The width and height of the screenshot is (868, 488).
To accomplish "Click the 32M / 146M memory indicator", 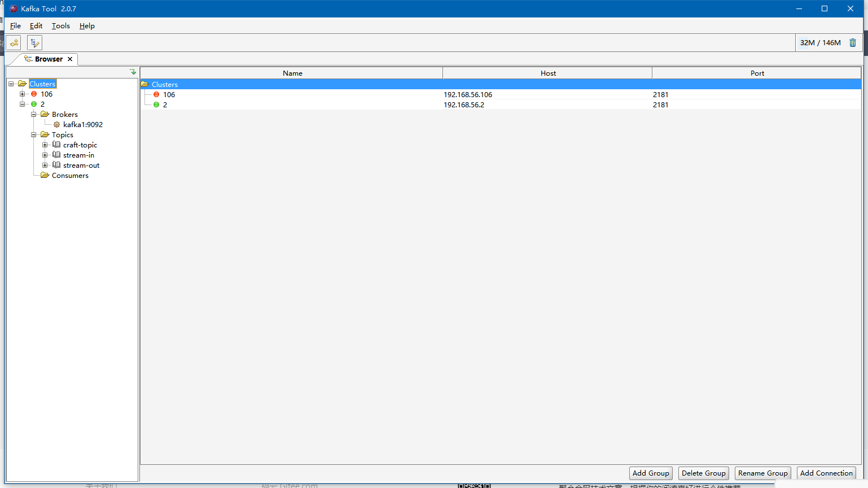I will tap(820, 43).
